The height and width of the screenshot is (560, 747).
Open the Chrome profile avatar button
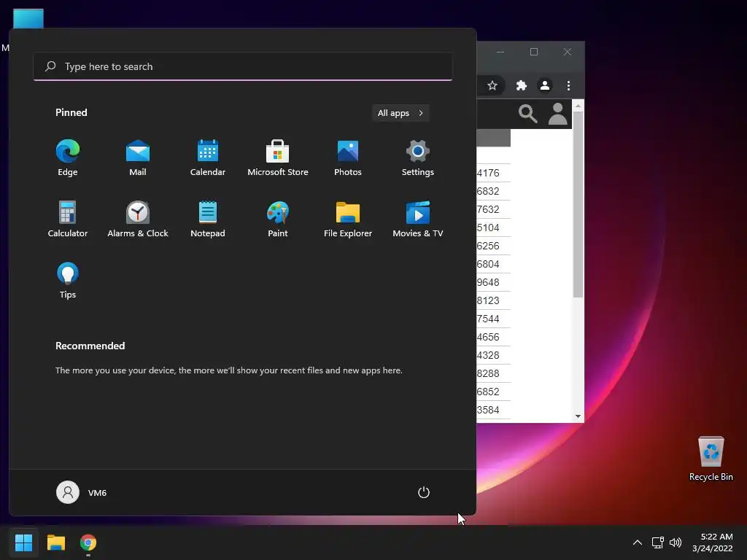click(544, 86)
